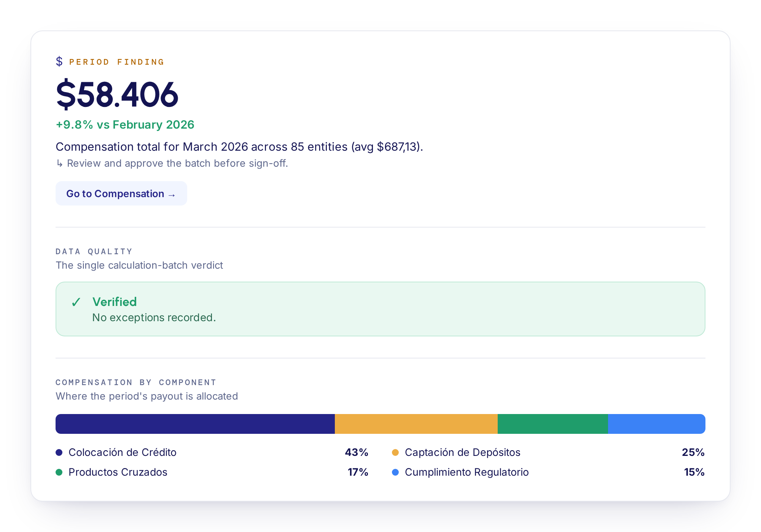
Task: Click the Colocación de Crédito label
Action: pos(123,452)
